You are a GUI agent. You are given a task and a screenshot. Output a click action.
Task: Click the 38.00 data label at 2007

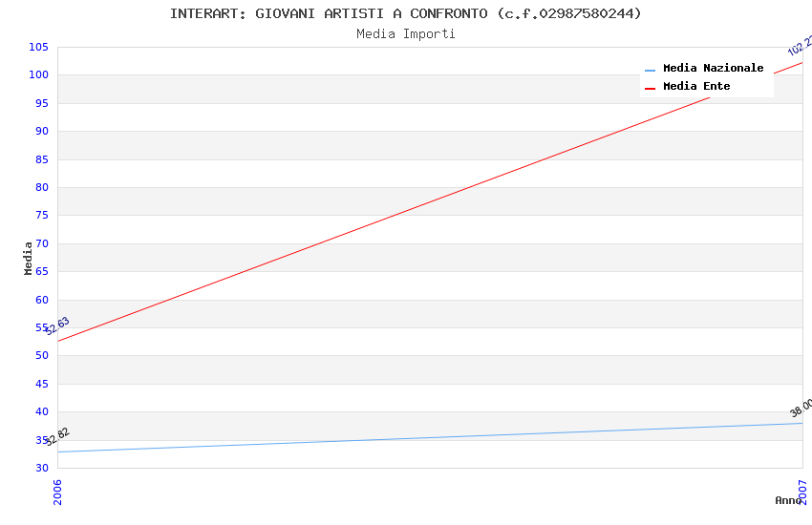(x=801, y=409)
